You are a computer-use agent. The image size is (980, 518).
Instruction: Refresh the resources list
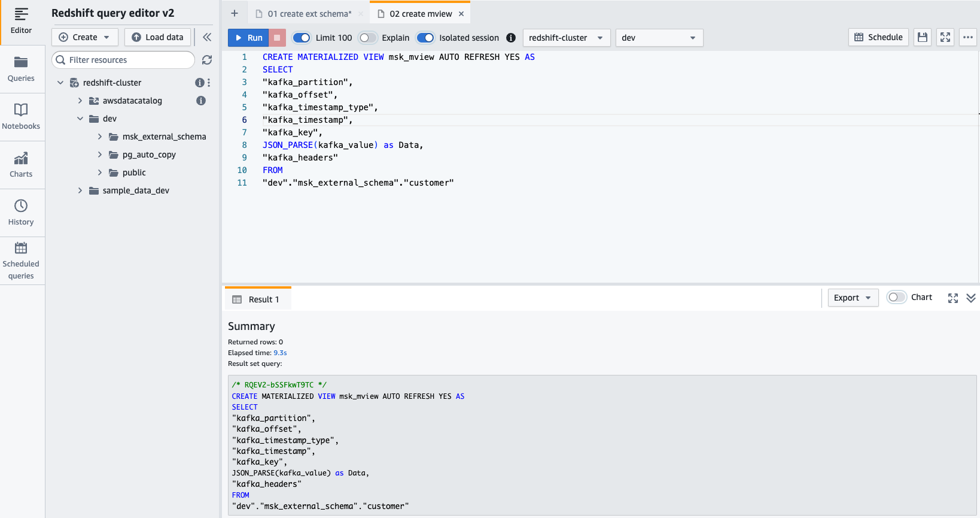click(207, 60)
